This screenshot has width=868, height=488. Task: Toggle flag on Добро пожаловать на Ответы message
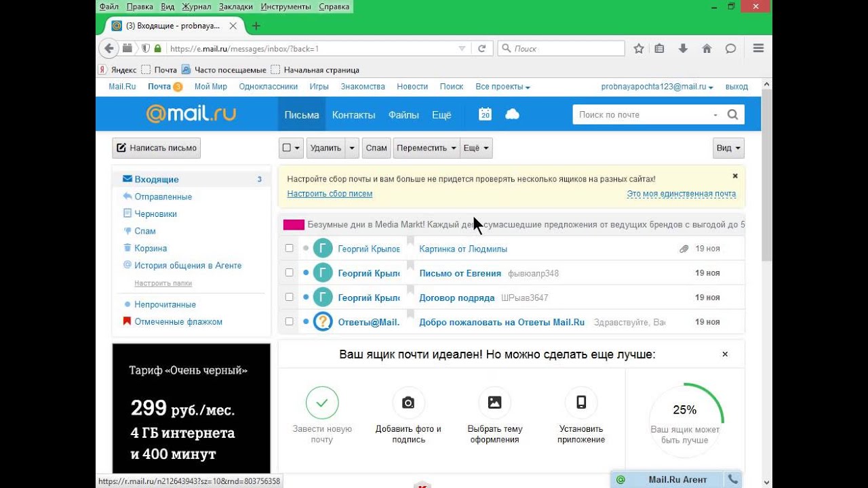click(410, 314)
